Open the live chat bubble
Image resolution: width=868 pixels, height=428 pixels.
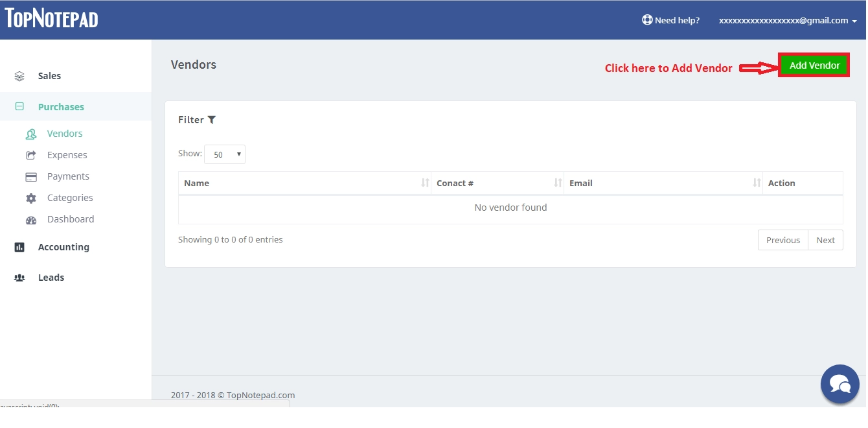click(839, 384)
